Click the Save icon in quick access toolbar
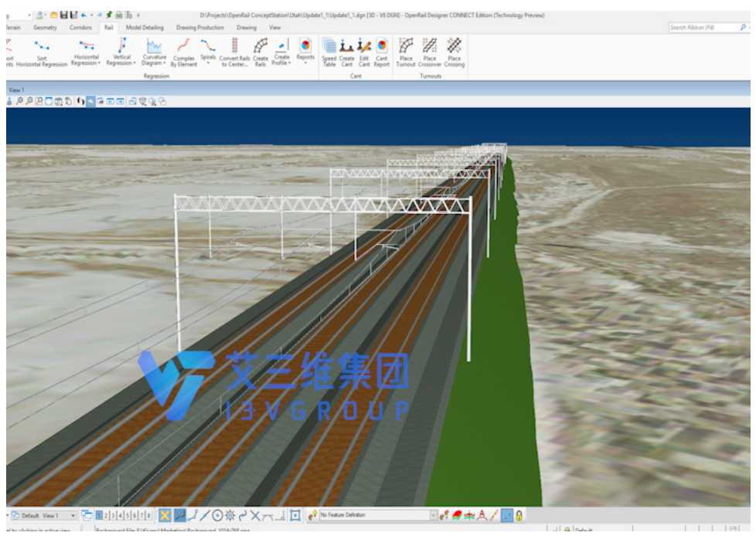Image resolution: width=756 pixels, height=536 pixels. [x=63, y=15]
